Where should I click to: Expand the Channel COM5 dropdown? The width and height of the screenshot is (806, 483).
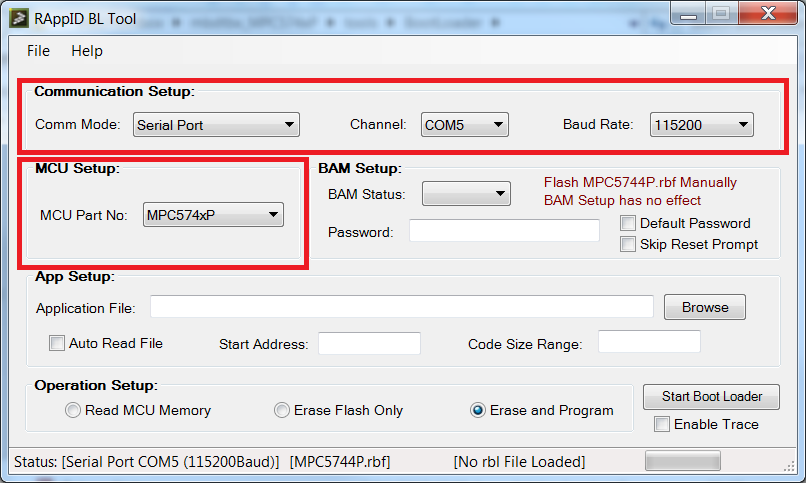pyautogui.click(x=465, y=125)
